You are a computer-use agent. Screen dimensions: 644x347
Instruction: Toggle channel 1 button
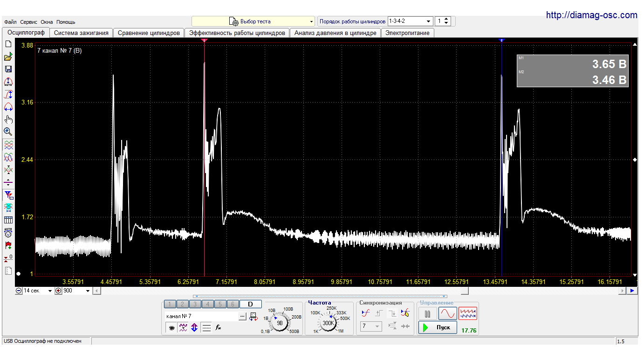[170, 304]
